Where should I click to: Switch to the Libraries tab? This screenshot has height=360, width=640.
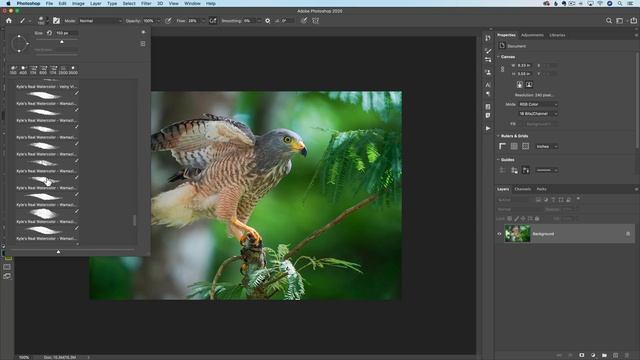click(x=557, y=35)
